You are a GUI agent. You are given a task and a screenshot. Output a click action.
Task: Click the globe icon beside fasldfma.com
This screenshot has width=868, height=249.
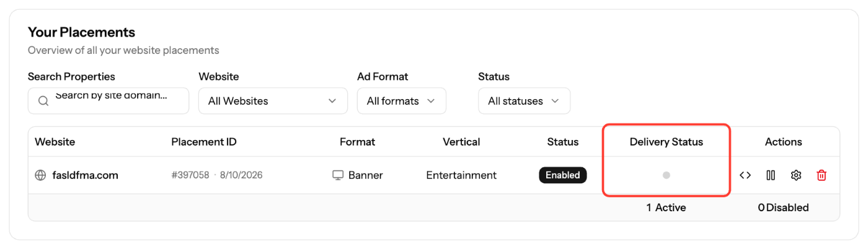(40, 175)
